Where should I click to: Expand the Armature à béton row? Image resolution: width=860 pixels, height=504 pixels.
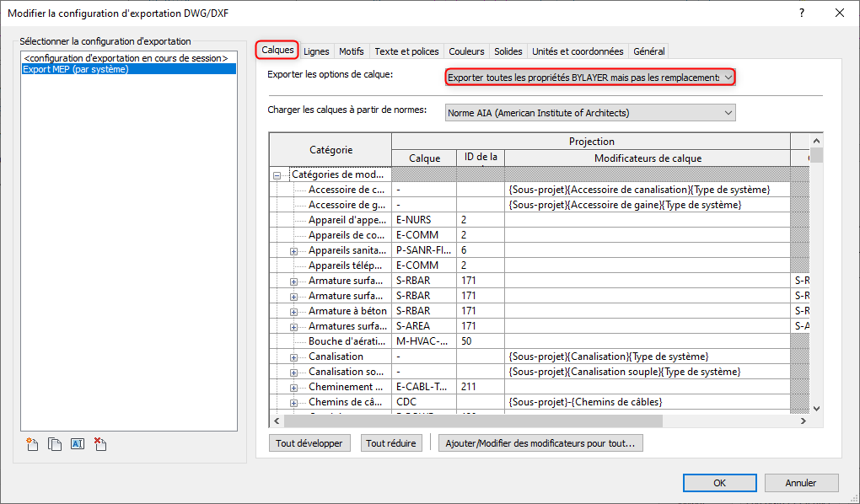(293, 311)
